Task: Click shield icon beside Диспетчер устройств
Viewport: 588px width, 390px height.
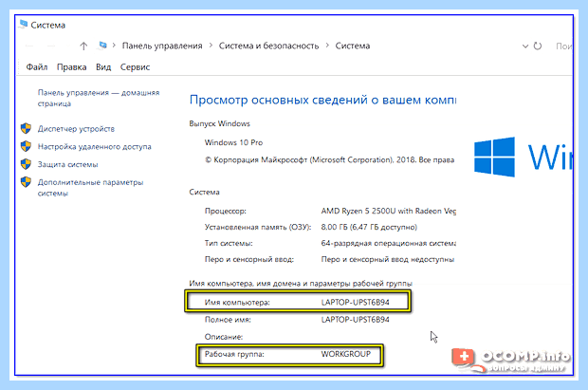Action: coord(26,128)
